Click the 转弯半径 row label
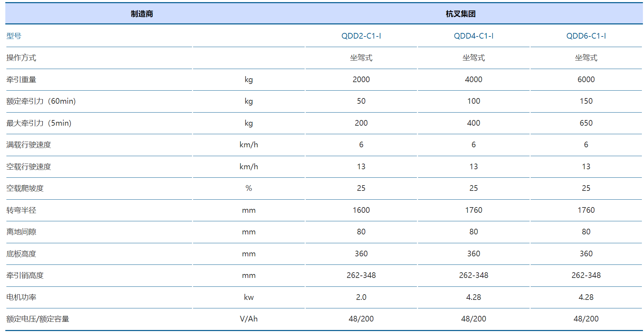 21,210
